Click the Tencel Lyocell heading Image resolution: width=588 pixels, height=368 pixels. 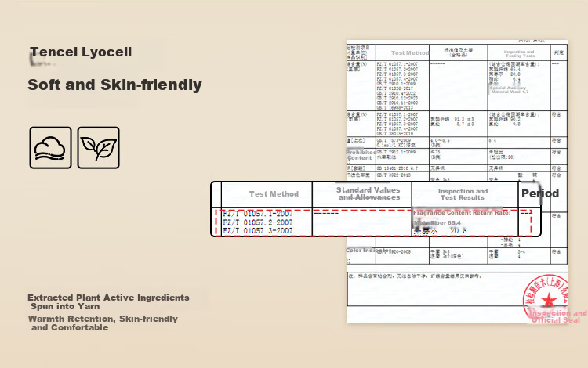click(81, 52)
